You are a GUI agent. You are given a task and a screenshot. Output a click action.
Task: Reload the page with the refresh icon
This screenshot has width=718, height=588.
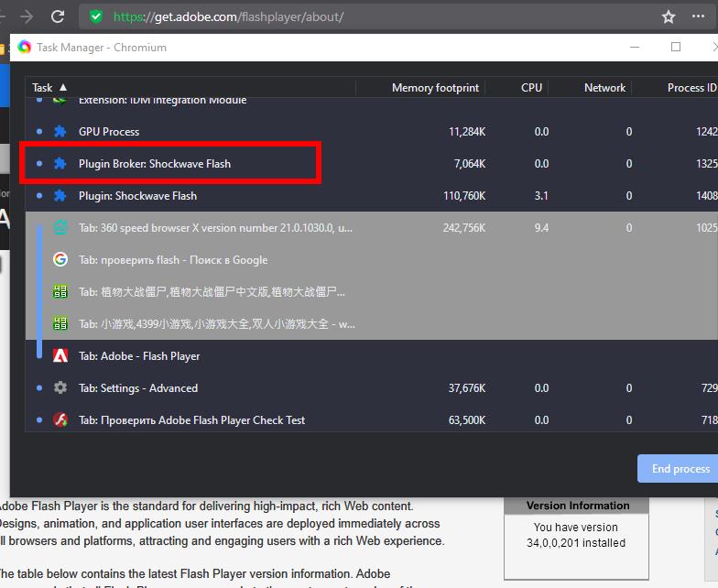[x=57, y=16]
